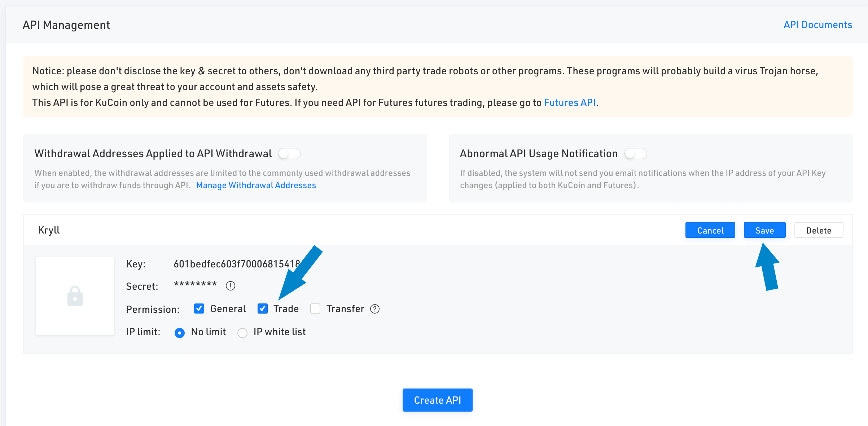Screen dimensions: 868x426
Task: Click the Create API button
Action: click(x=438, y=400)
